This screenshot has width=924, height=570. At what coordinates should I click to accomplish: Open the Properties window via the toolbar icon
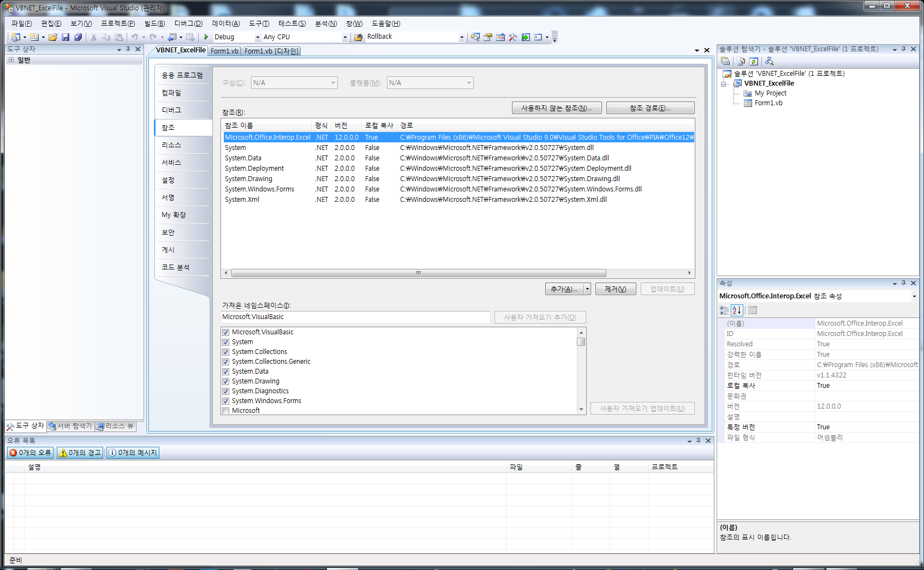[x=488, y=37]
